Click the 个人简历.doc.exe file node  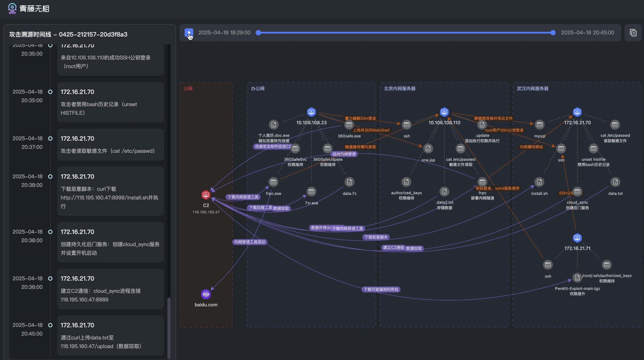pos(274,124)
